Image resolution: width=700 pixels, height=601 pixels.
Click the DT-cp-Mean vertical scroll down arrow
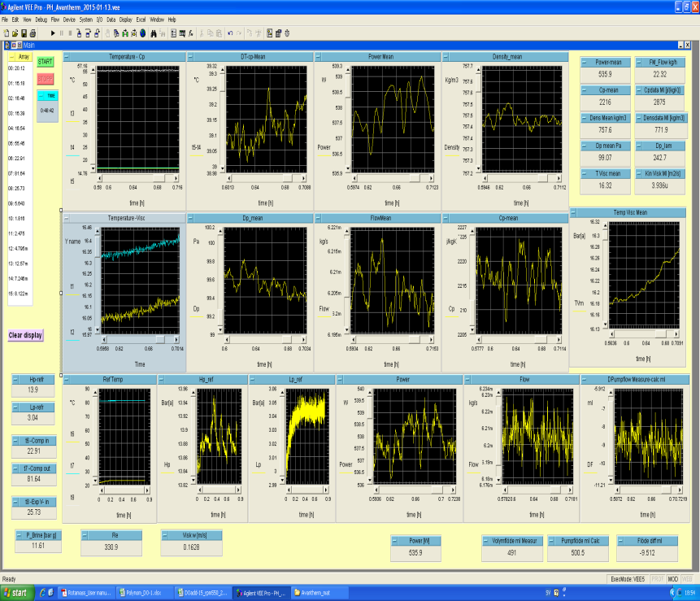click(222, 169)
